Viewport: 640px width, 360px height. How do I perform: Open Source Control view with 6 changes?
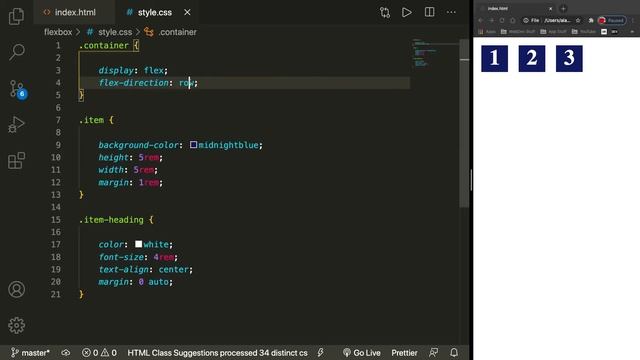(18, 89)
